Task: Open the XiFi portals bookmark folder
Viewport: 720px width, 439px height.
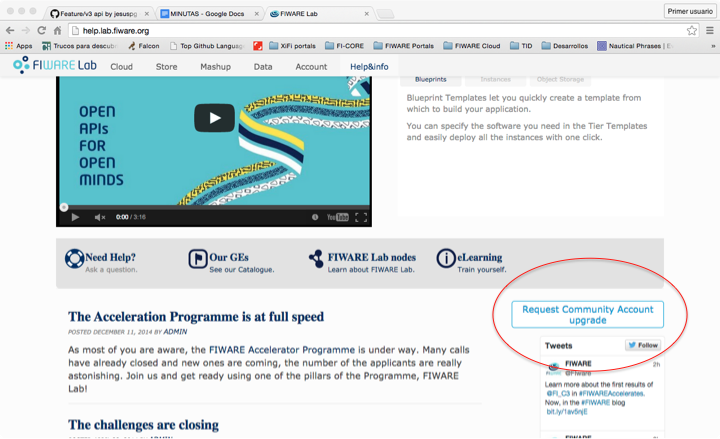Action: [x=292, y=46]
